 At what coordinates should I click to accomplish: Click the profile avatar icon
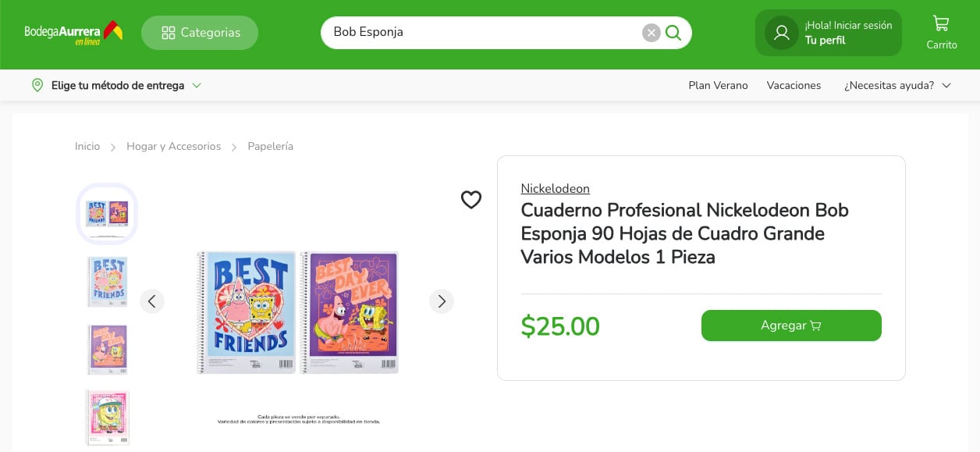(x=781, y=33)
